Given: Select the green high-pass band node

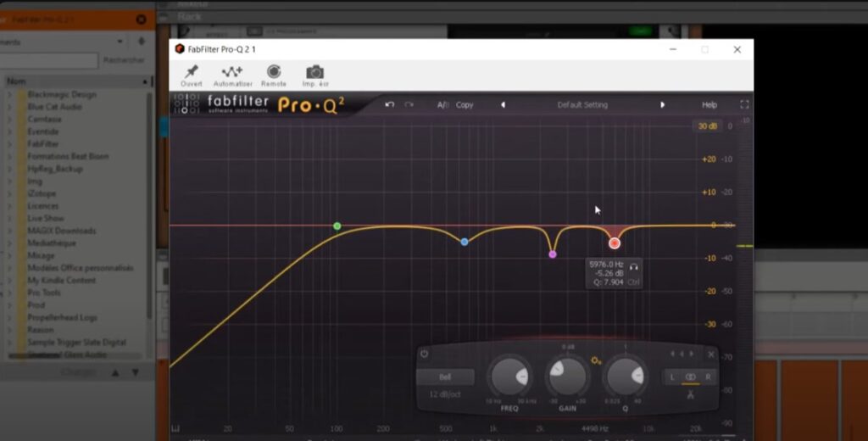Looking at the screenshot, I should coord(337,226).
